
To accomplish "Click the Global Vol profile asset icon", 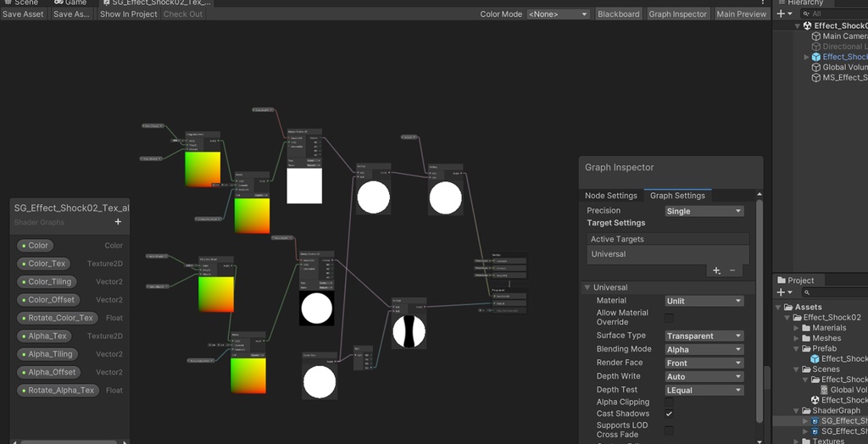I will coord(824,390).
